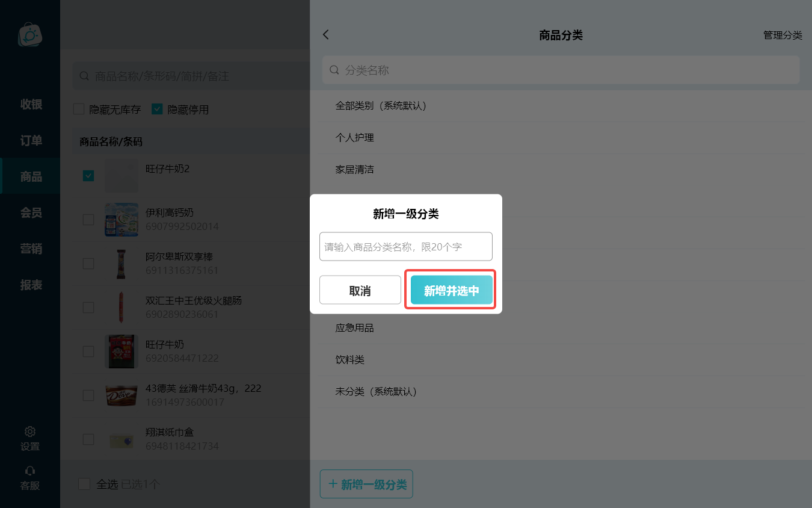Screen dimensions: 812x508
Task: Click the 新增一级分类 button at bottom
Action: tap(366, 484)
